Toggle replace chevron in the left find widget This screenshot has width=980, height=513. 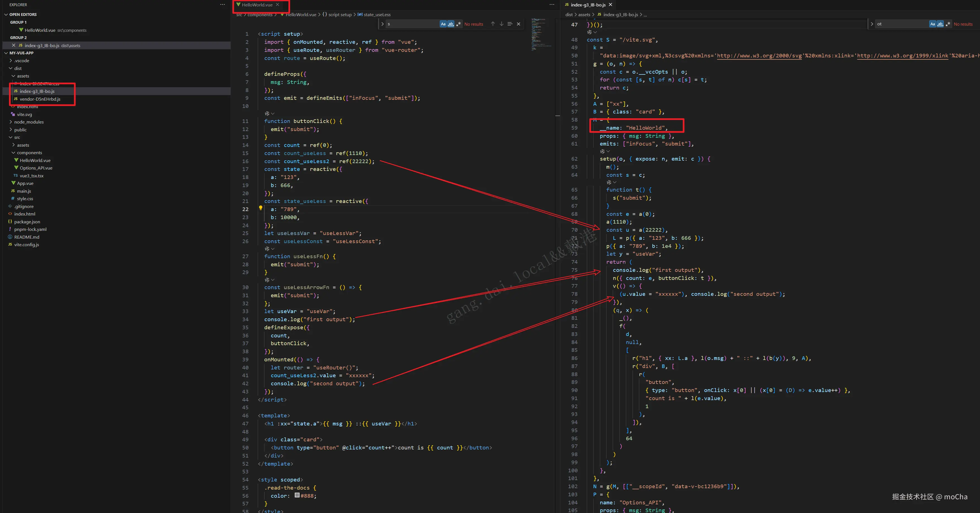382,24
